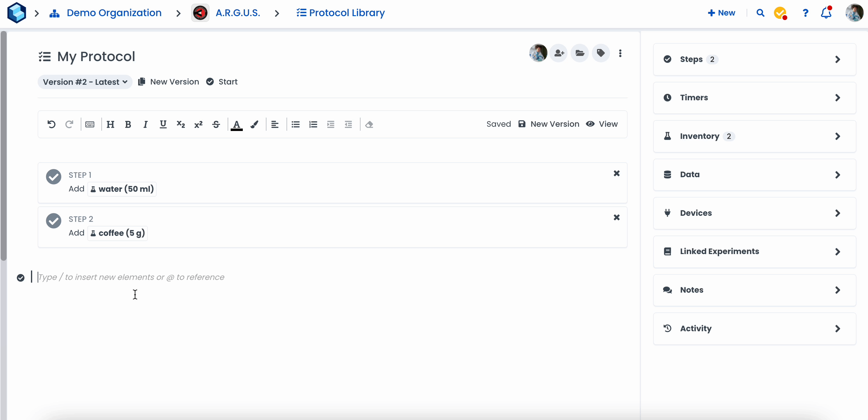Apply superscript formatting
This screenshot has width=868, height=420.
(x=198, y=125)
